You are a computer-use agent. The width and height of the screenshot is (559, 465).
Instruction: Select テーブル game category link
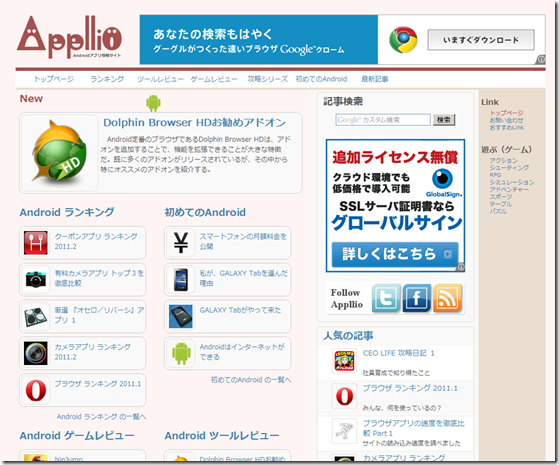pyautogui.click(x=501, y=204)
